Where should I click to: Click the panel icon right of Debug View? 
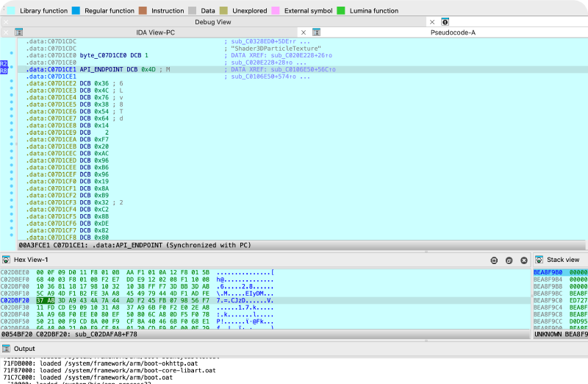tap(445, 22)
